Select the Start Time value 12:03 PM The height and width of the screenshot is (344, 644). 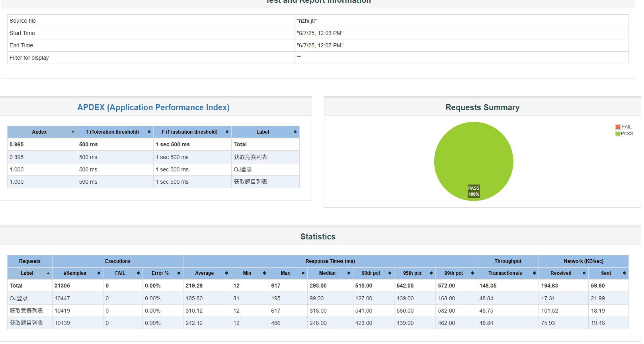pyautogui.click(x=320, y=33)
